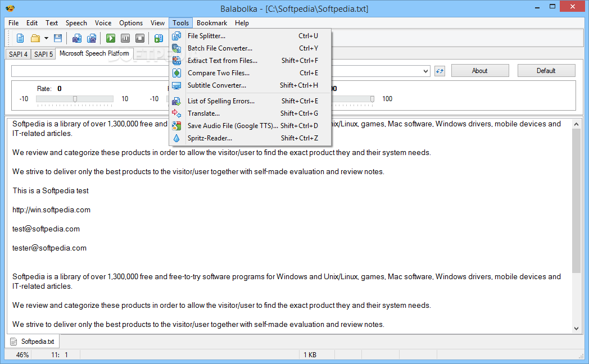Viewport: 589px width, 364px height.
Task: Click the Rate value '0' label
Action: tap(60, 89)
